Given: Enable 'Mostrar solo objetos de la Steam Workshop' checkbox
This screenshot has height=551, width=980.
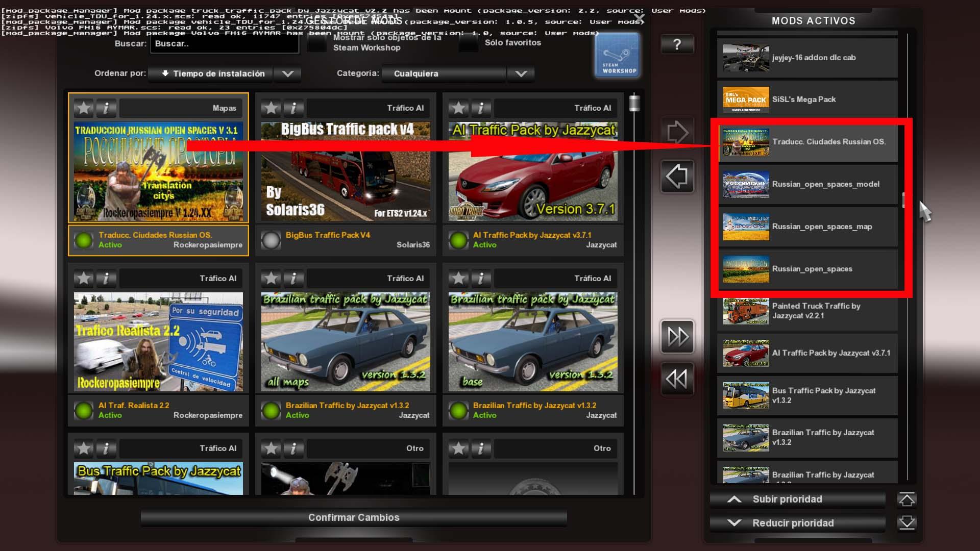Looking at the screenshot, I should pyautogui.click(x=317, y=43).
